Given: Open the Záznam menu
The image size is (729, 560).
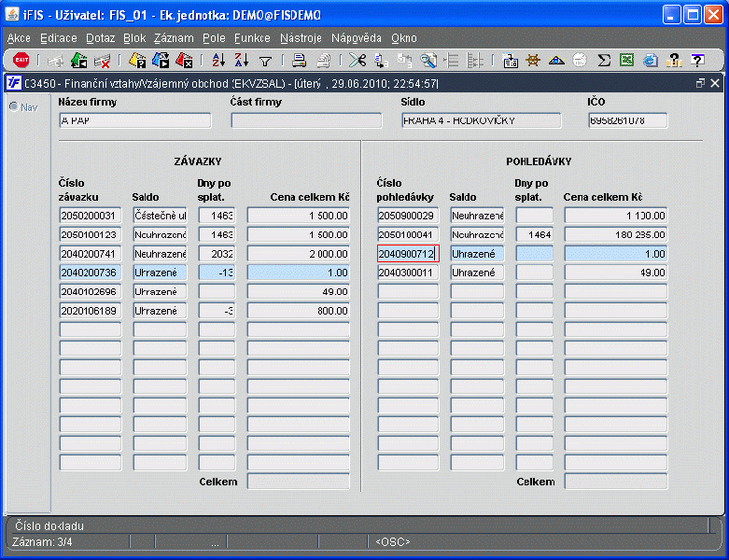Looking at the screenshot, I should pyautogui.click(x=174, y=38).
